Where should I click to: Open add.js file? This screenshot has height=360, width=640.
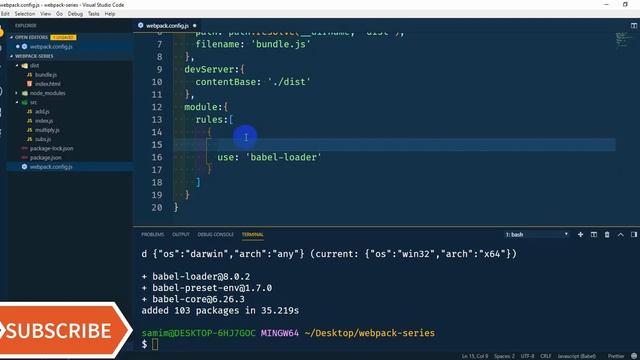click(x=42, y=111)
